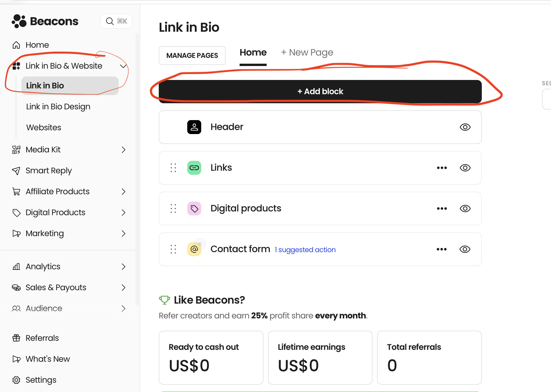The image size is (551, 392).
Task: Click the Sales & Payouts coins icon
Action: pos(16,288)
